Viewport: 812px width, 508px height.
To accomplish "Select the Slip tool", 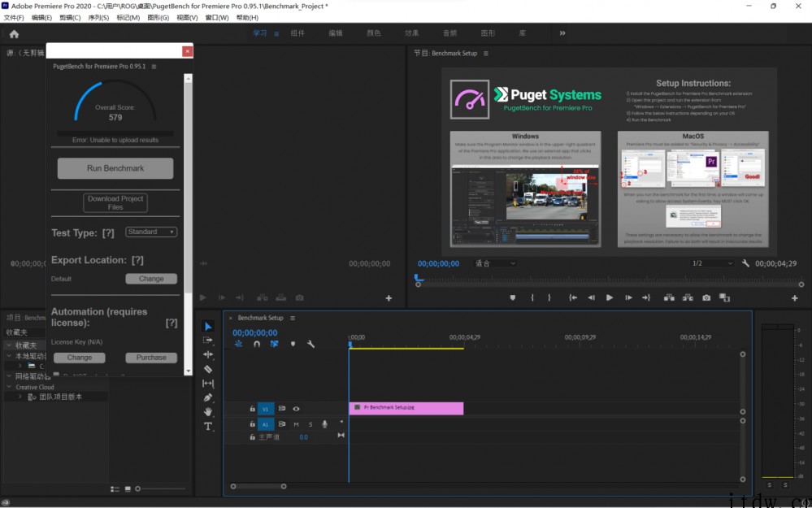I will tap(208, 383).
